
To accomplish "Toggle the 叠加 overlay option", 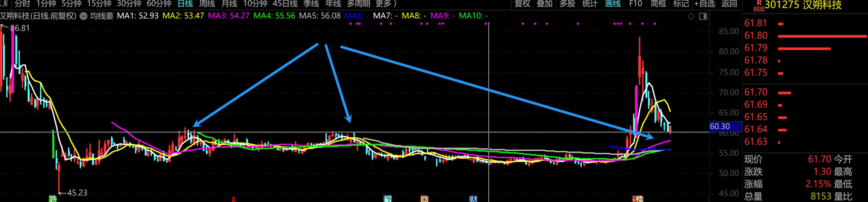I will [544, 4].
